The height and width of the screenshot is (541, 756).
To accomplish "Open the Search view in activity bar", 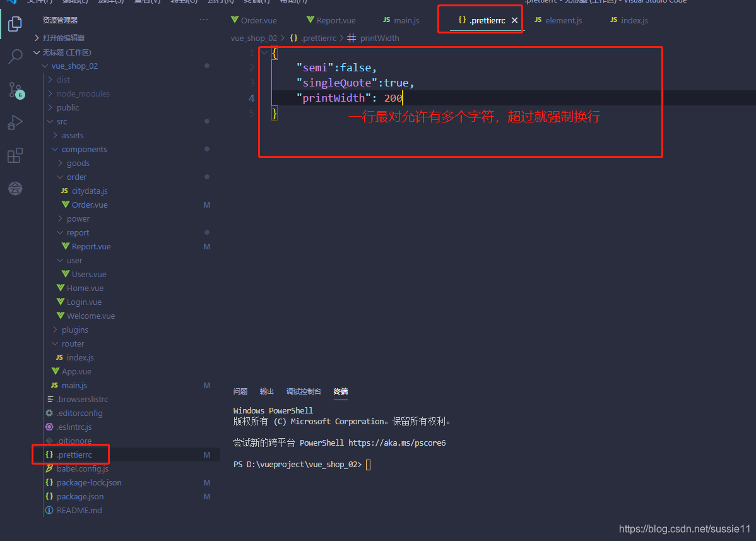I will pos(15,57).
